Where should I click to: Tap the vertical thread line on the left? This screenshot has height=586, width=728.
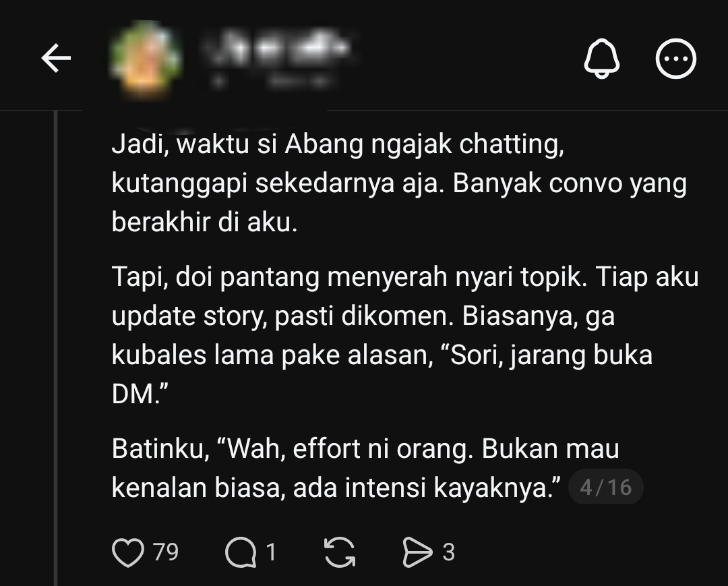[x=56, y=348]
